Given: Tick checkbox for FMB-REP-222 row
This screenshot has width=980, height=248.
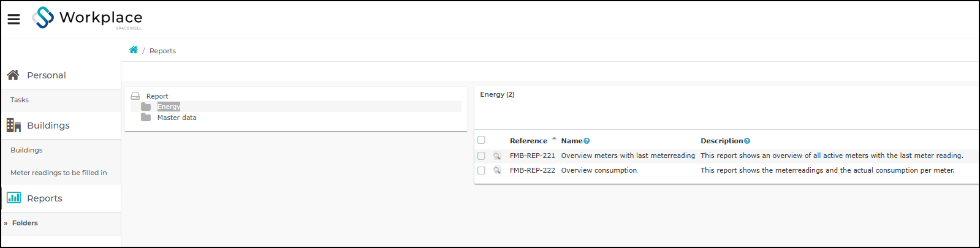Looking at the screenshot, I should 481,170.
